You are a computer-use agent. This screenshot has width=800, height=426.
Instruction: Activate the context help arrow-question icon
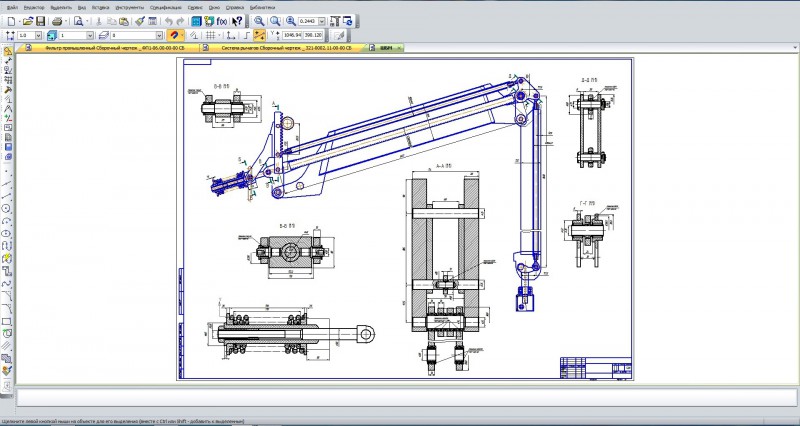[237, 21]
